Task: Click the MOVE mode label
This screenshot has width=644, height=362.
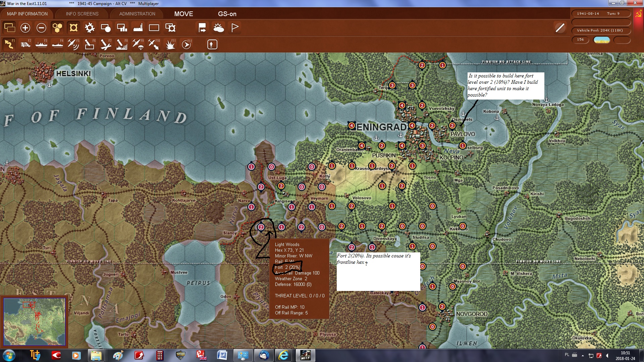Action: pyautogui.click(x=183, y=14)
